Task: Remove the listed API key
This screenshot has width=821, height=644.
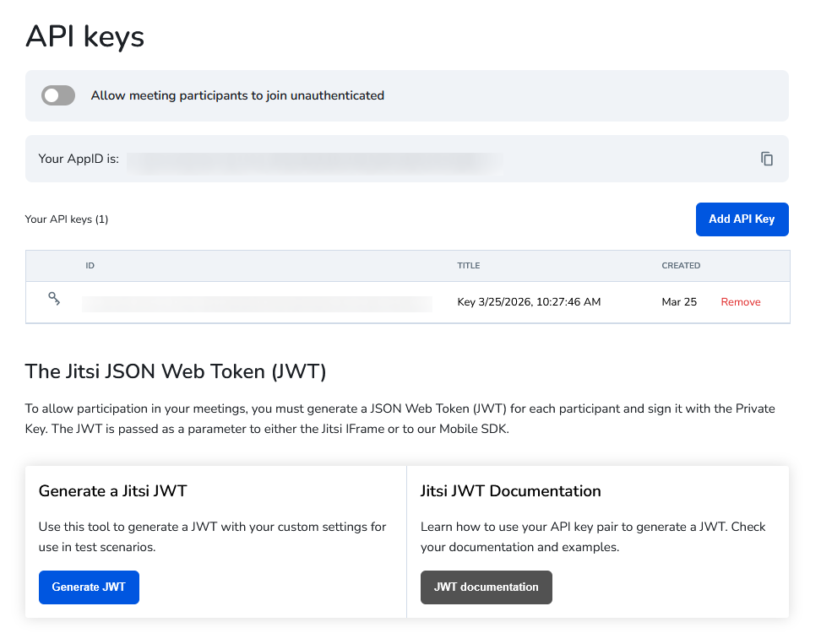Action: 740,302
